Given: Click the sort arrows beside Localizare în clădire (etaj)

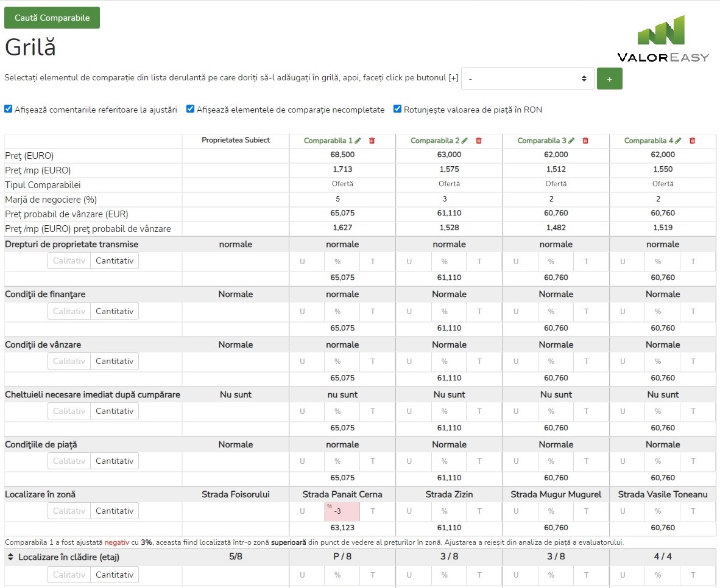Looking at the screenshot, I should pyautogui.click(x=11, y=557).
